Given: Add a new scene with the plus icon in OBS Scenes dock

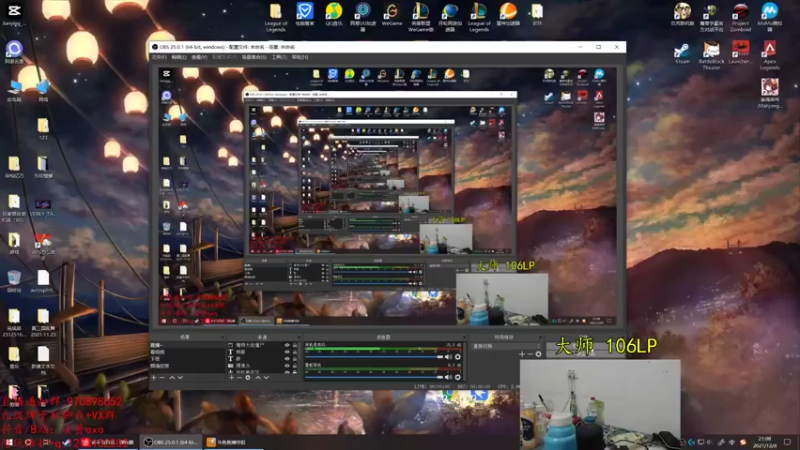Looking at the screenshot, I should (x=154, y=378).
